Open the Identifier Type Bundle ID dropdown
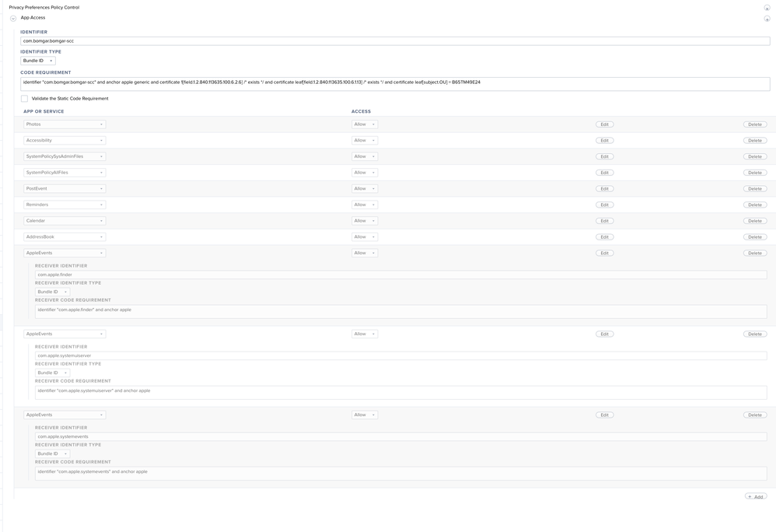776x532 pixels. tap(37, 61)
